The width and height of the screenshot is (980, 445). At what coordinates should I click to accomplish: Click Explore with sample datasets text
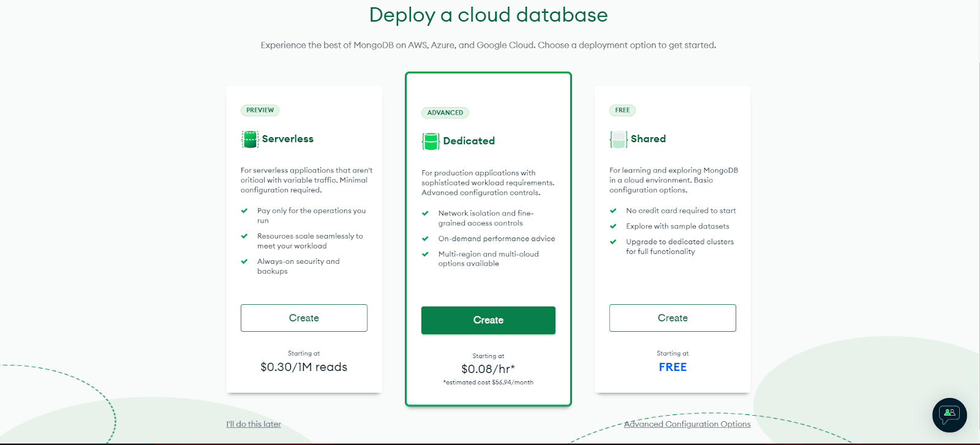tap(677, 226)
